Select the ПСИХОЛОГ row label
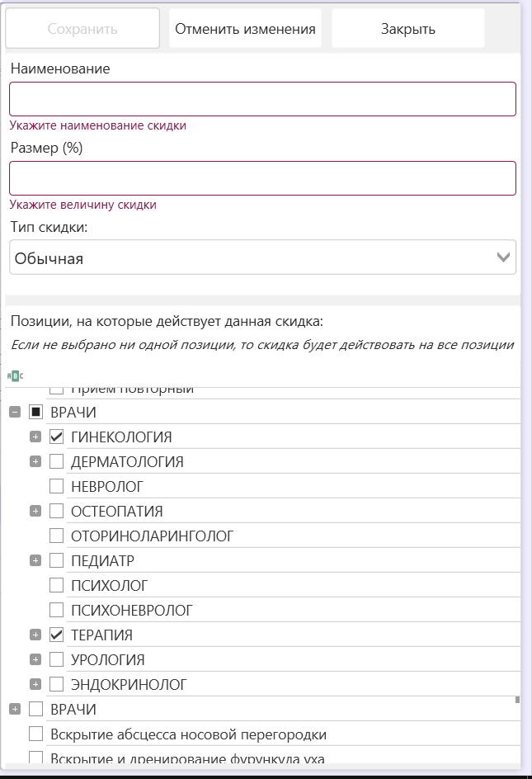 click(109, 586)
